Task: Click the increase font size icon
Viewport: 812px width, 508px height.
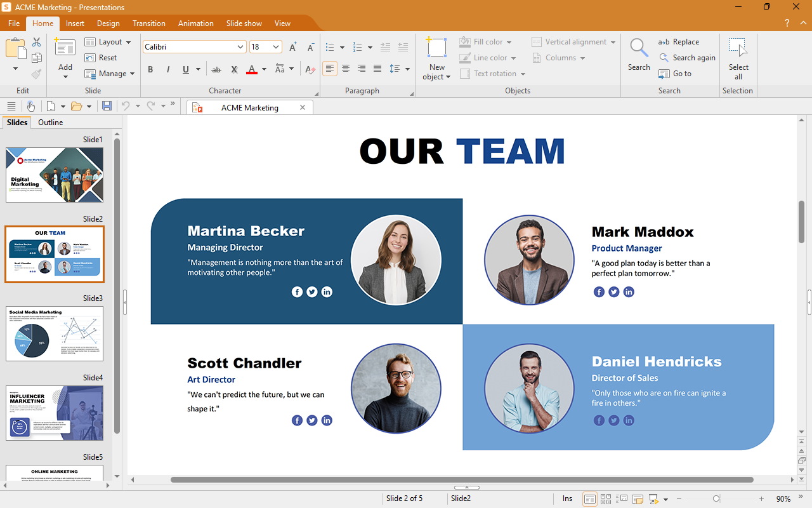Action: (292, 47)
